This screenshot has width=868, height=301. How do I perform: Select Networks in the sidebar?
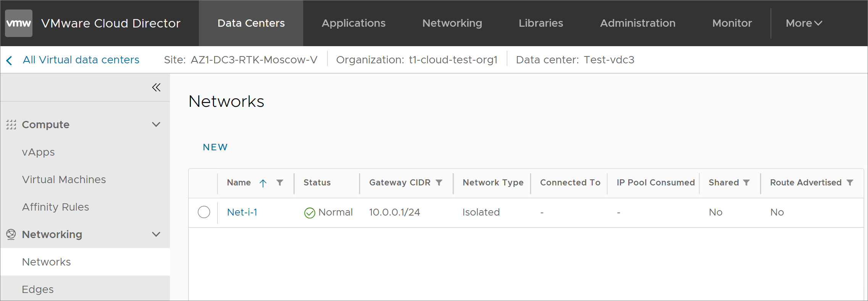click(x=85, y=262)
